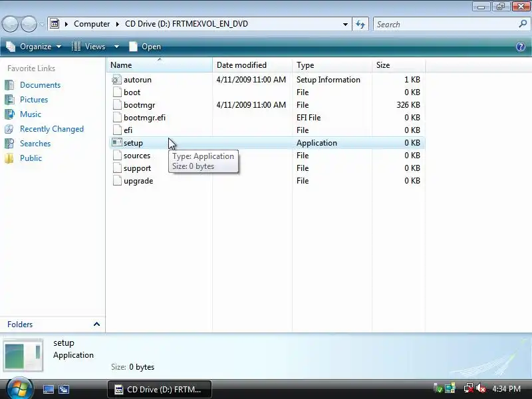Viewport: 532px width, 399px height.
Task: Click the Music favorite link icon
Action: click(x=9, y=114)
